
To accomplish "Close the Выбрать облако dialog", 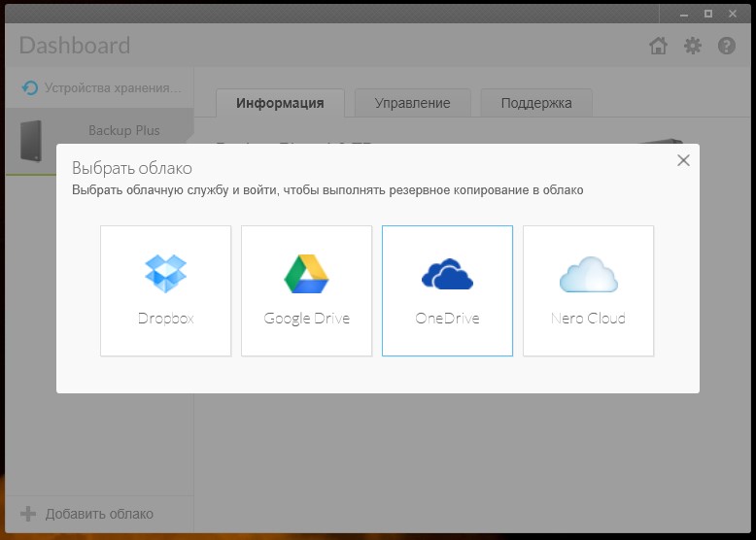I will point(683,160).
